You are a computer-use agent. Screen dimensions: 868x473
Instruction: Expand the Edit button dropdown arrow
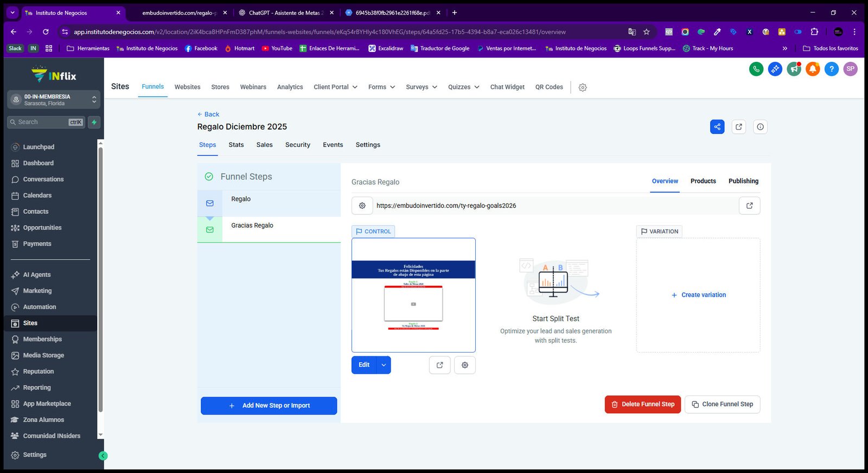tap(384, 365)
